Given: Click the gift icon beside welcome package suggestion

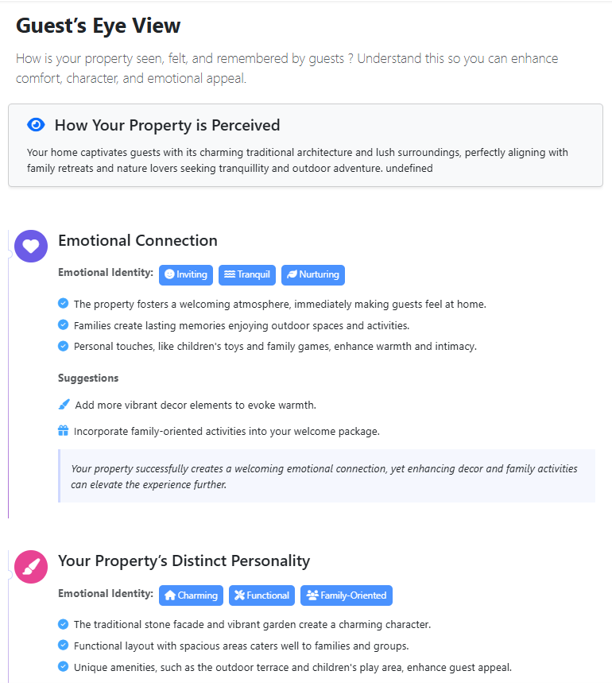Looking at the screenshot, I should [x=63, y=431].
